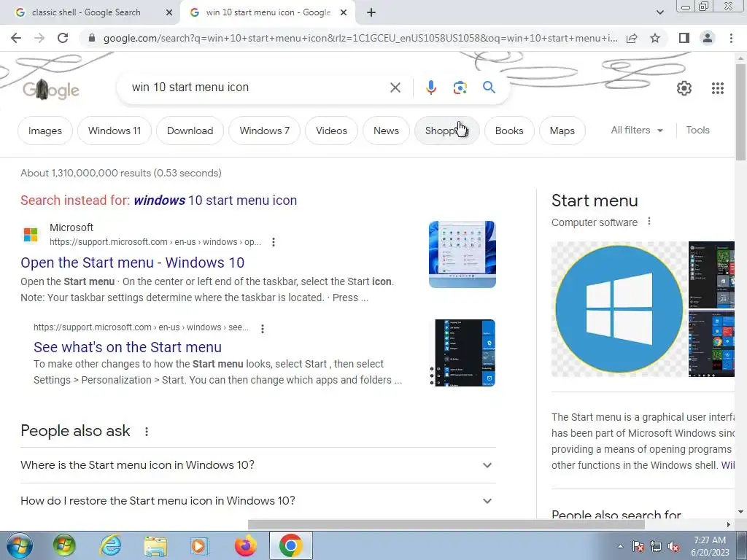Viewport: 747px width, 560px height.
Task: Switch to Books results
Action: 509,131
